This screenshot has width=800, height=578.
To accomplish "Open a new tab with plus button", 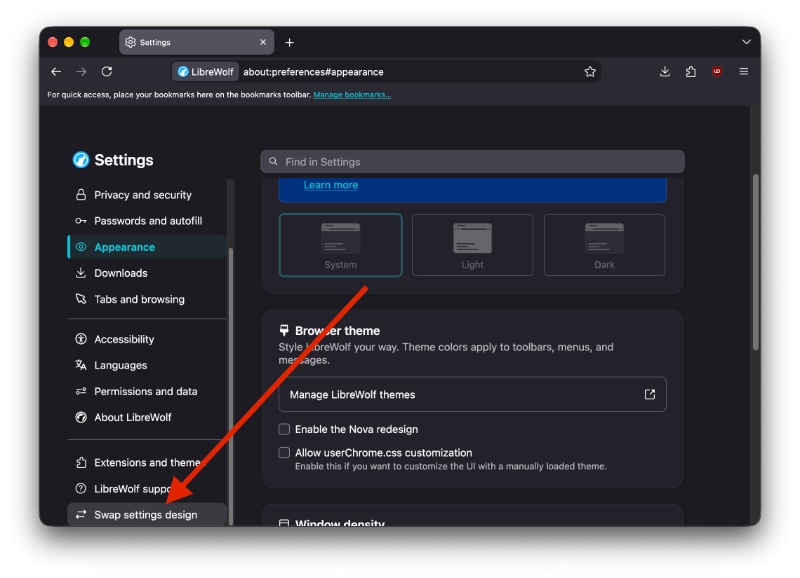I will (289, 42).
